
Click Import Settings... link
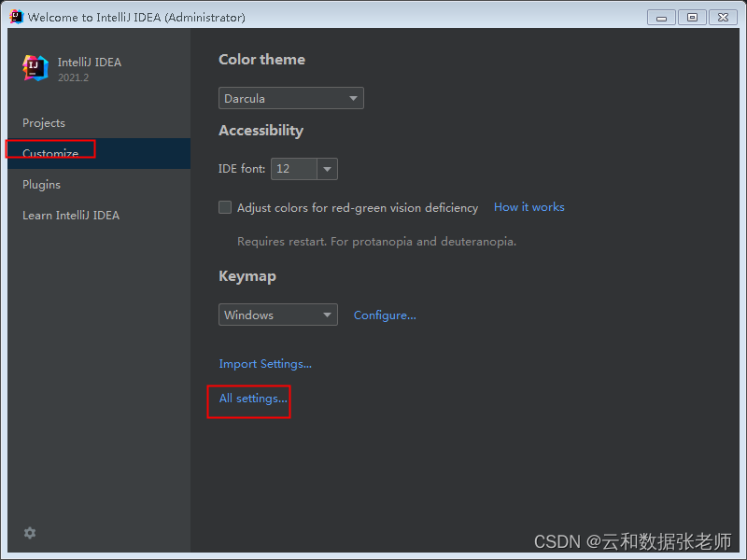pos(265,364)
